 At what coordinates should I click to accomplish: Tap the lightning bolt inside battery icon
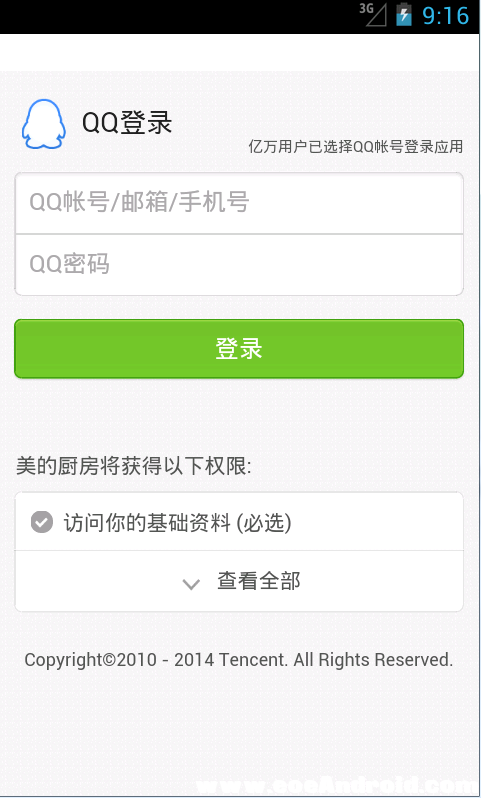click(x=404, y=16)
